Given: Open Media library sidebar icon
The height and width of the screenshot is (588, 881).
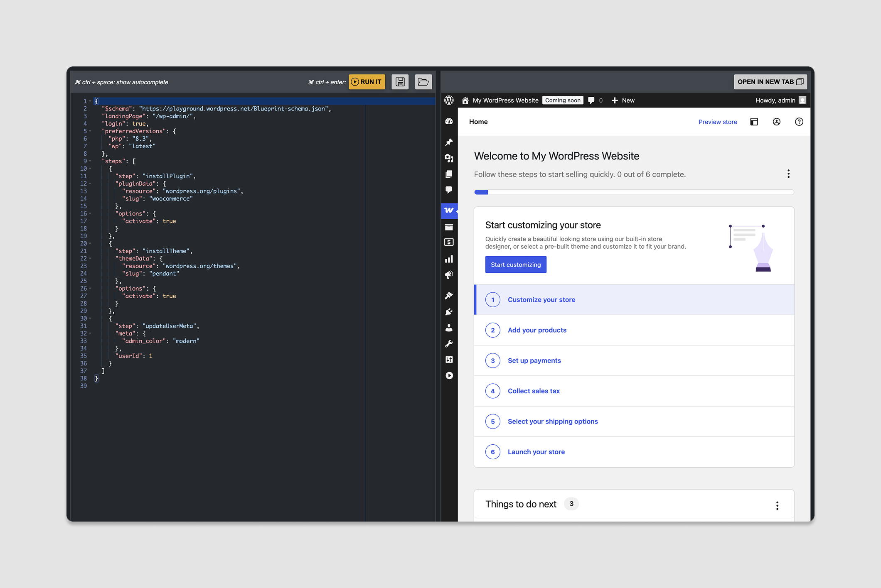Looking at the screenshot, I should (449, 158).
